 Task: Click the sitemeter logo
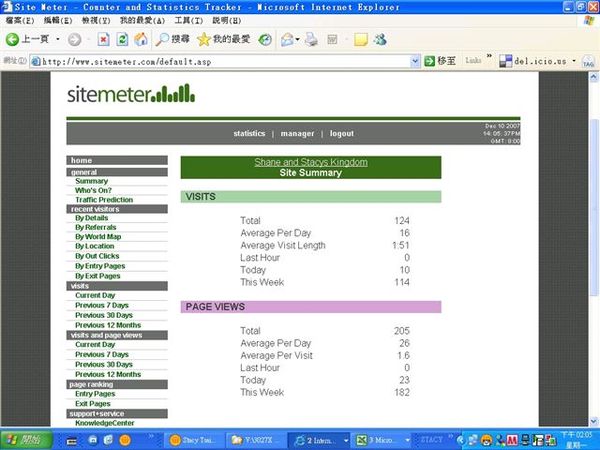click(x=131, y=94)
